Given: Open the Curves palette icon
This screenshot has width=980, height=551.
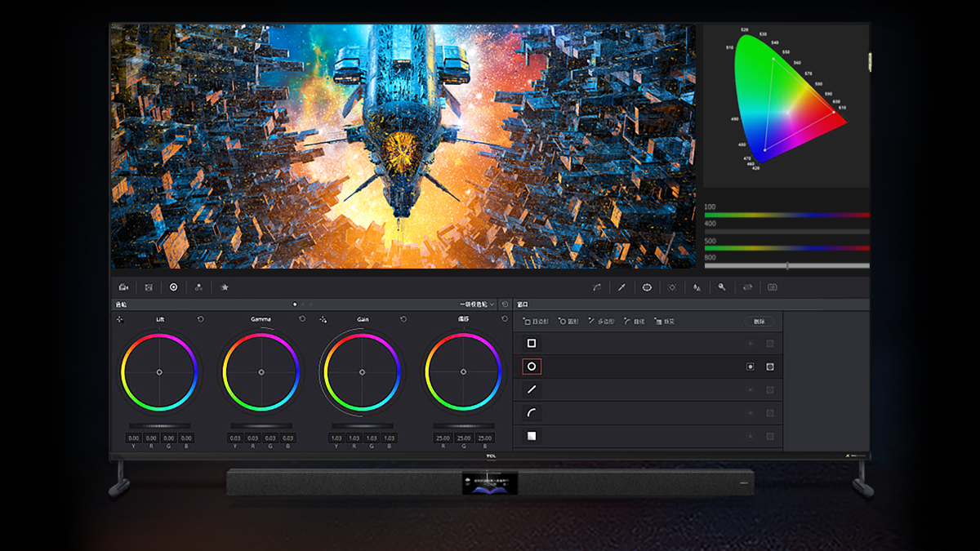Looking at the screenshot, I should point(597,287).
